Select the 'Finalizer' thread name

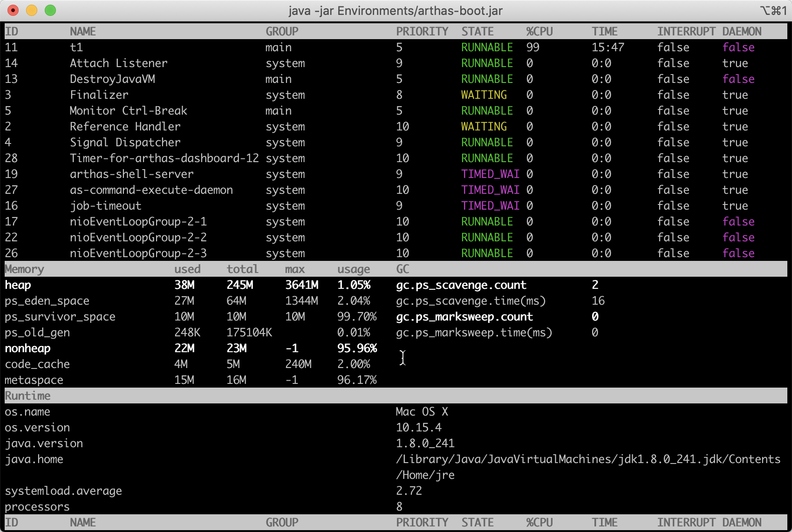pos(99,95)
